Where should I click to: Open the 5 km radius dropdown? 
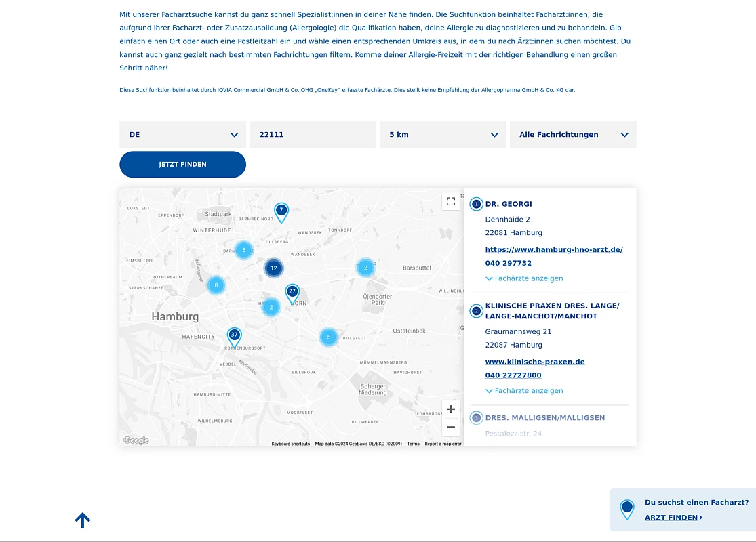(443, 135)
